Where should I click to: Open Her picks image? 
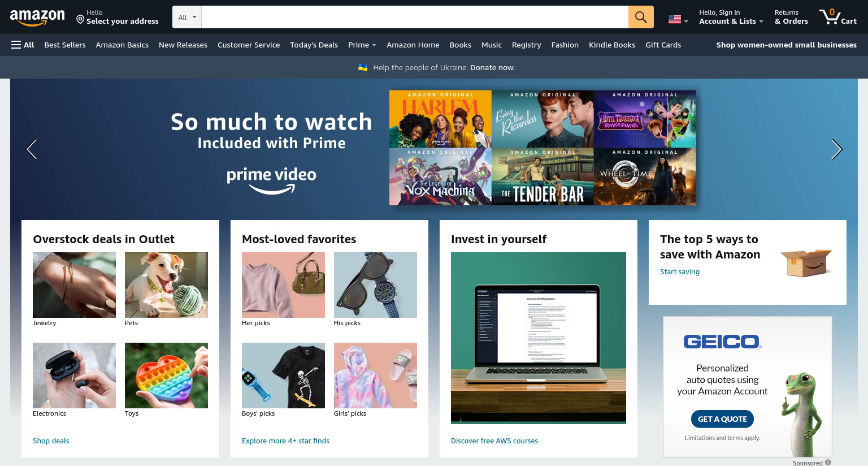(x=283, y=285)
